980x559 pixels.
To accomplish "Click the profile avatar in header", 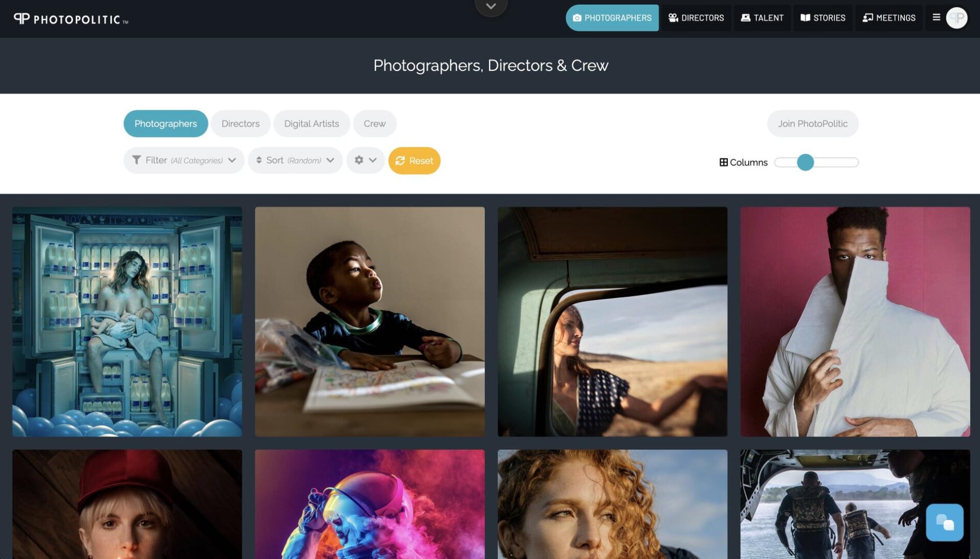I will pos(957,18).
